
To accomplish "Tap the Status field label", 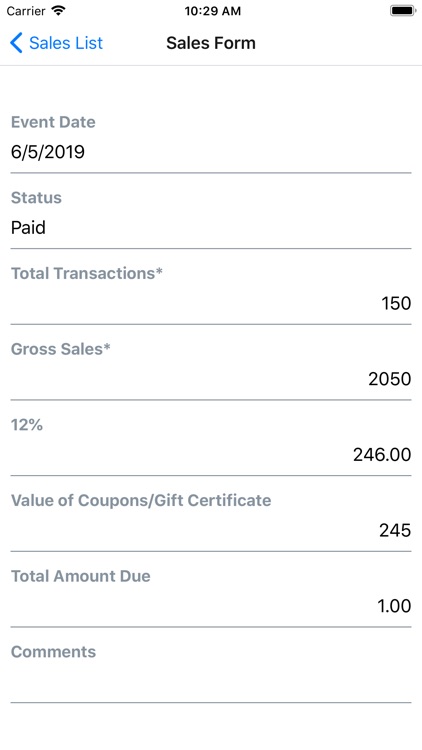I will pos(36,198).
